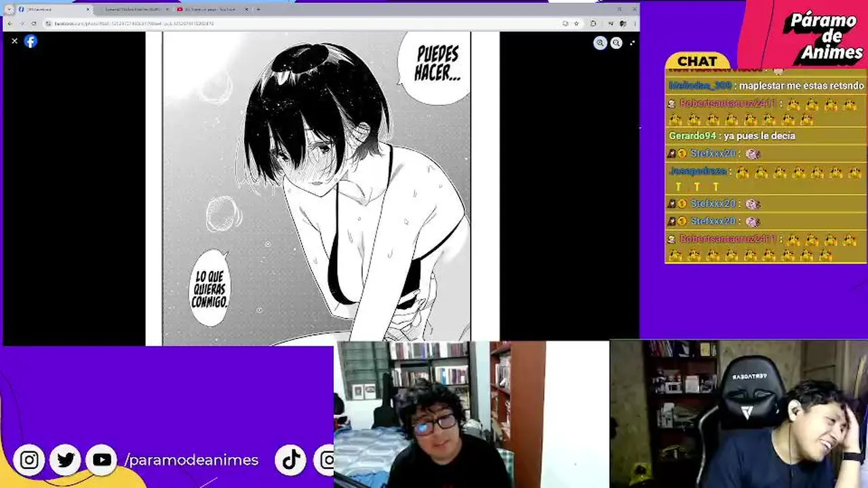The width and height of the screenshot is (868, 488).
Task: Click Josepedroze's username in chat
Action: pos(697,171)
